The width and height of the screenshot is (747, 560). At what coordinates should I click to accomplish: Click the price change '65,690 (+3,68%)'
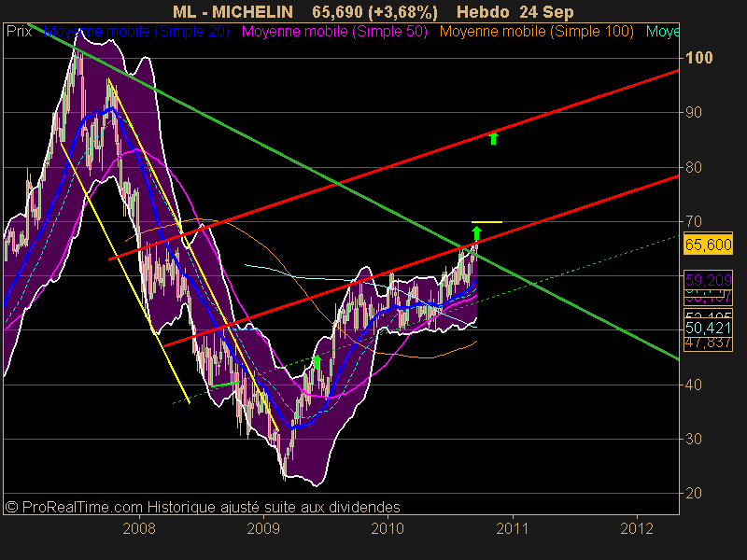click(375, 11)
